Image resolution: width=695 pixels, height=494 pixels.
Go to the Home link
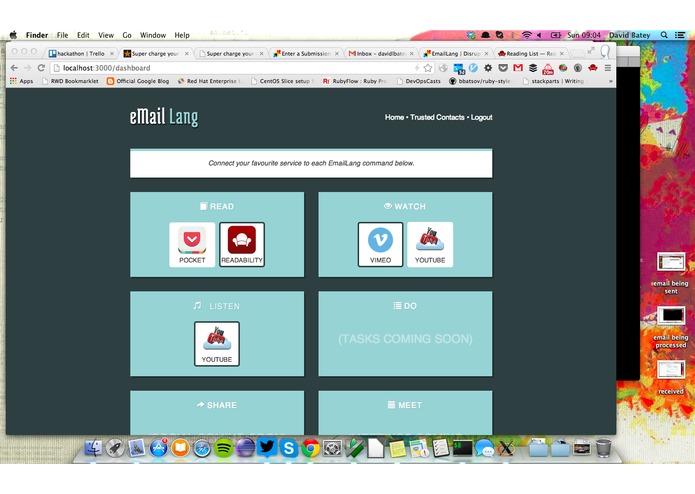pos(394,117)
